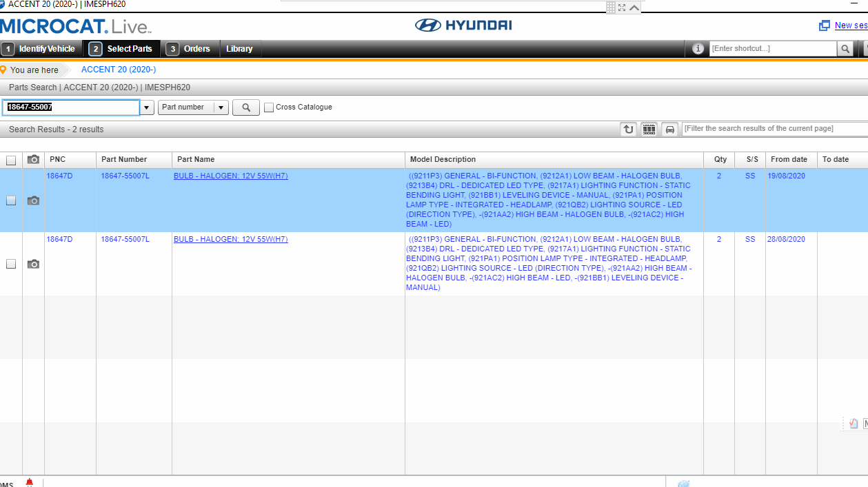Viewport: 868px width, 487px height.
Task: Go to the Identify Vehicle tab
Action: coord(41,49)
